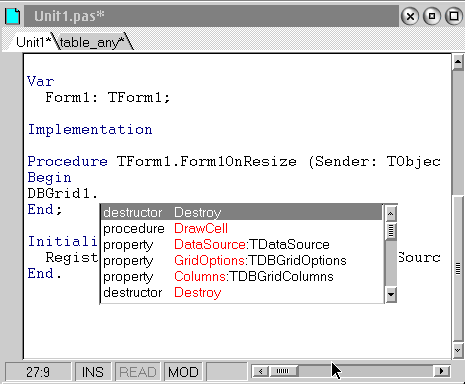Select property GridOptions:TDBGridOptions entry
This screenshot has width=465, height=384.
(x=241, y=260)
